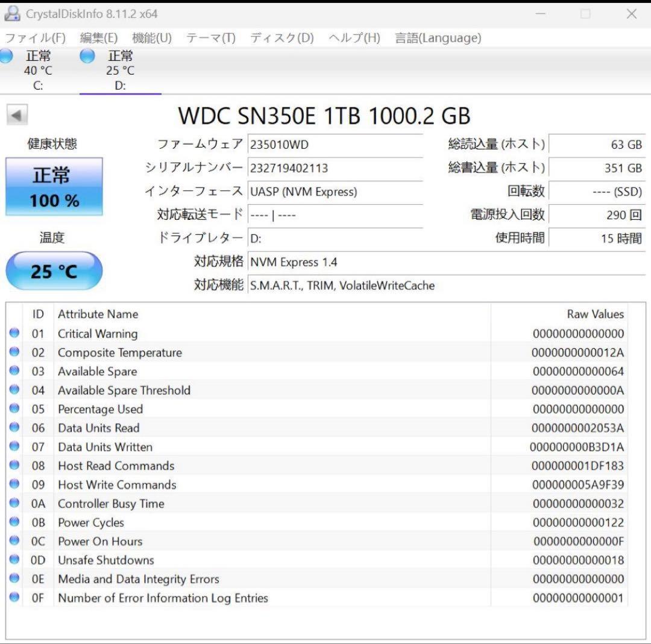
Task: Click the blue health indicator next to Critical Warning
Action: pyautogui.click(x=13, y=334)
